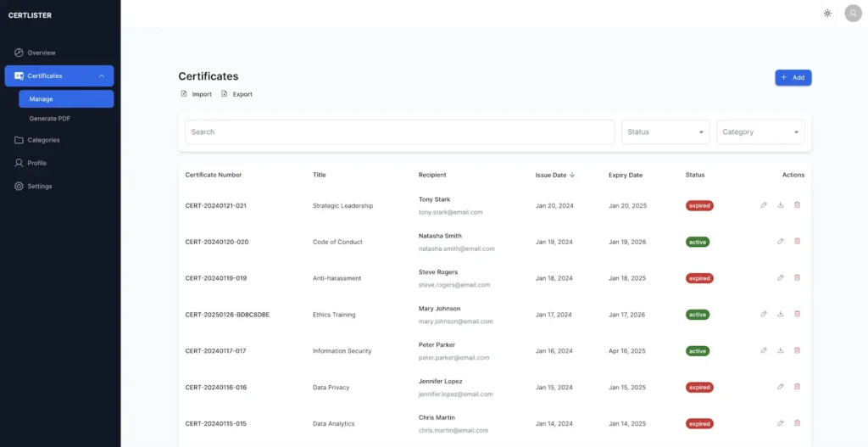868x447 pixels.
Task: Download the Strategic Leadership certificate
Action: click(781, 205)
